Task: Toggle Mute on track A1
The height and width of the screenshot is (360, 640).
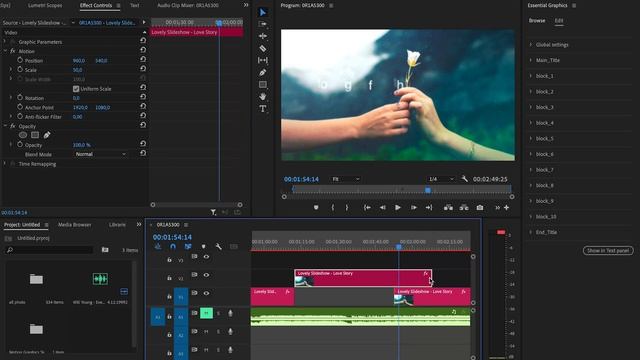Action: pos(206,313)
